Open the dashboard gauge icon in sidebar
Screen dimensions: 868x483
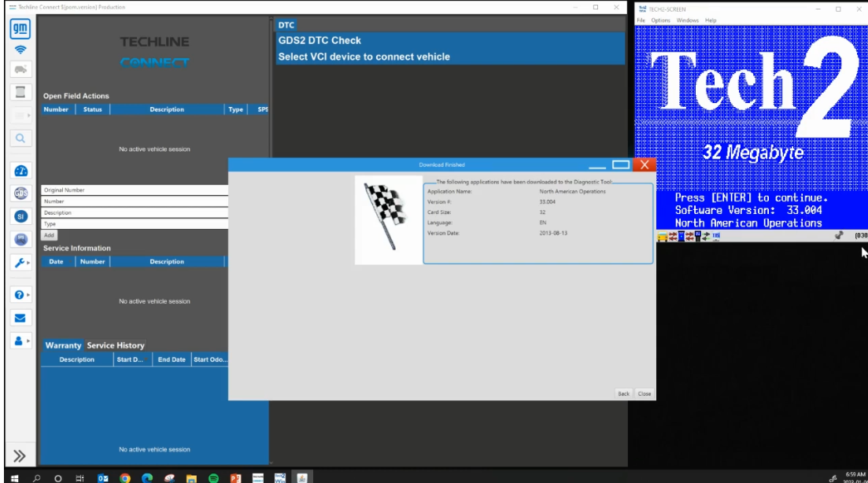(20, 171)
